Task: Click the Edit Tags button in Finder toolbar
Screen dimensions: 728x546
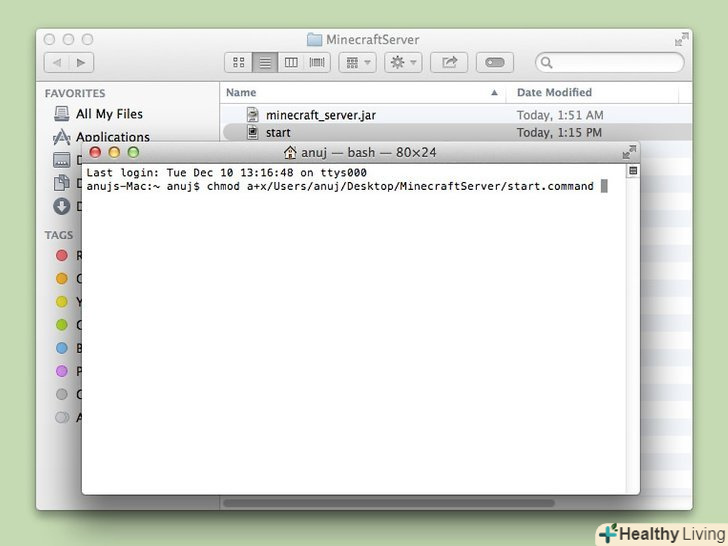Action: point(495,63)
